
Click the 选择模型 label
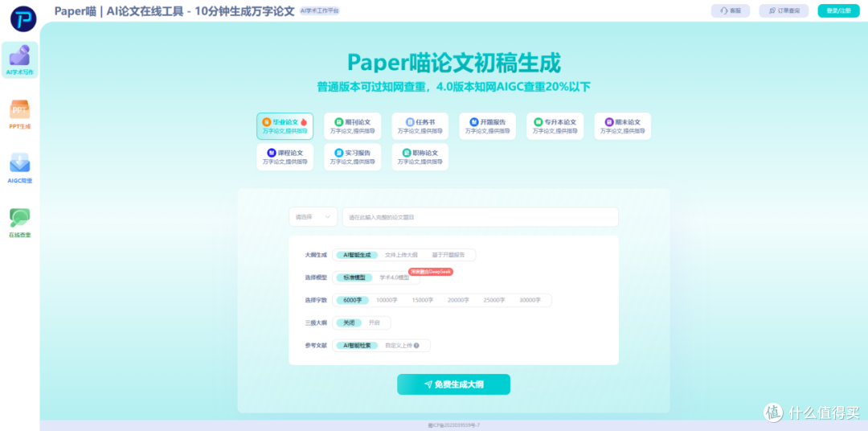(316, 277)
